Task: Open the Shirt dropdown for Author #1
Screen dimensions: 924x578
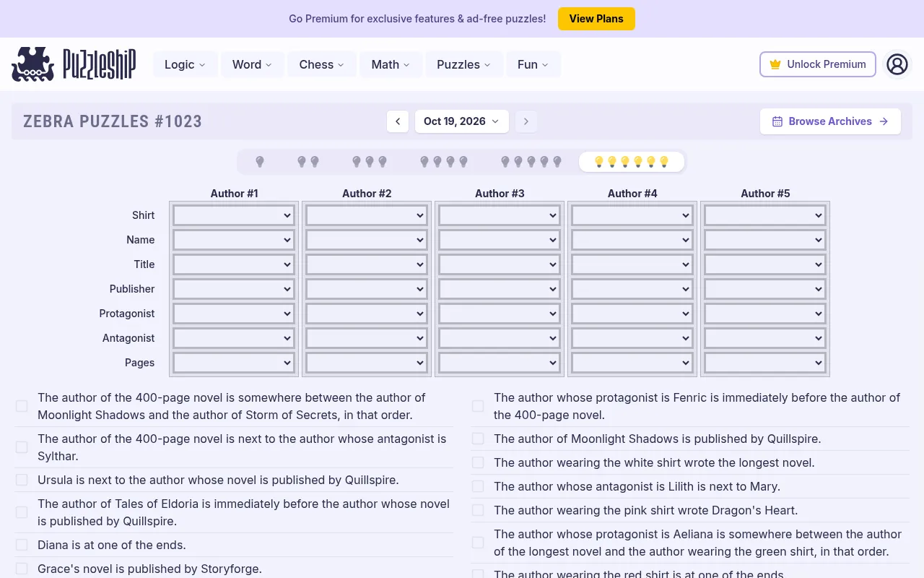Action: click(234, 215)
